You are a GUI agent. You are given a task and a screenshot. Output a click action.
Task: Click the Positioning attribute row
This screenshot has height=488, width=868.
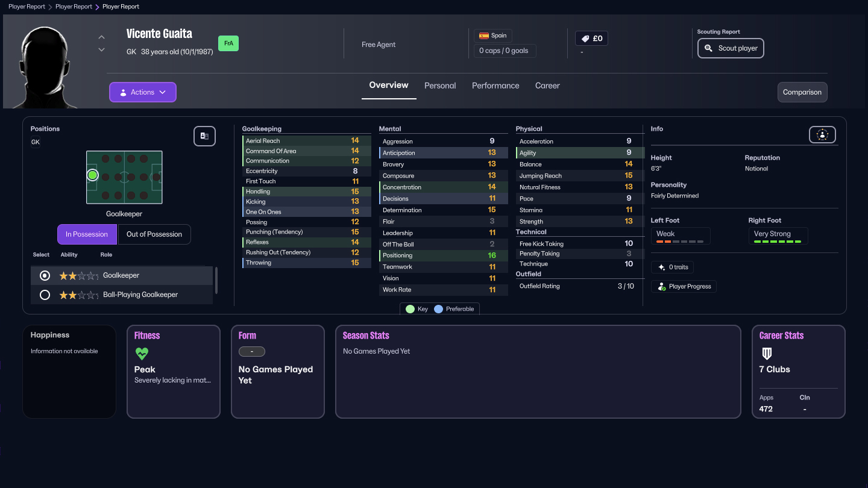[443, 255]
